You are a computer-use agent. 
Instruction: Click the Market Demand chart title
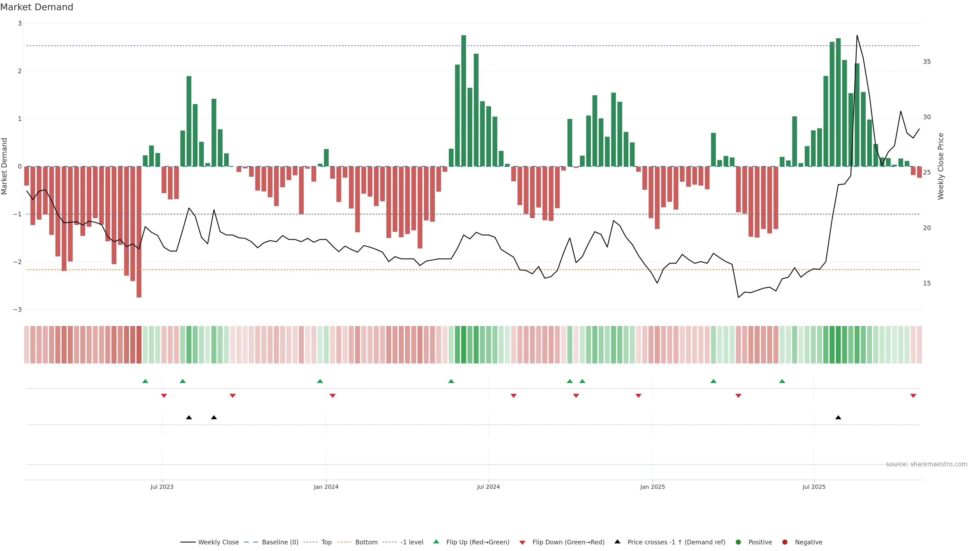tap(36, 7)
